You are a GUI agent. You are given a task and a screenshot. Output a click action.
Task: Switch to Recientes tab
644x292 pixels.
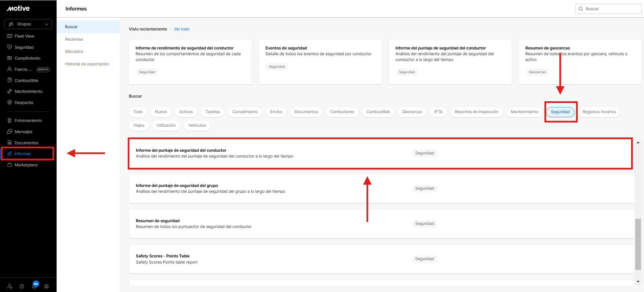(x=74, y=39)
